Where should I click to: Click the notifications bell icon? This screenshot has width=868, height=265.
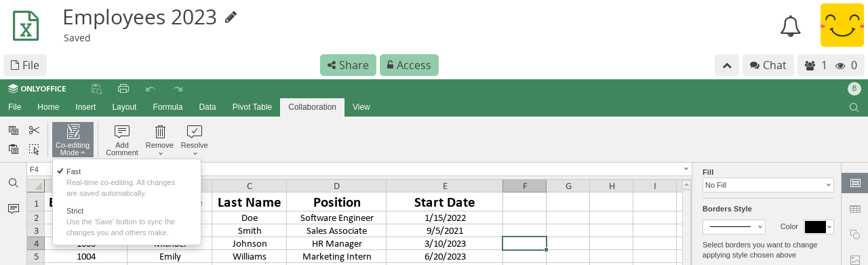[x=790, y=26]
